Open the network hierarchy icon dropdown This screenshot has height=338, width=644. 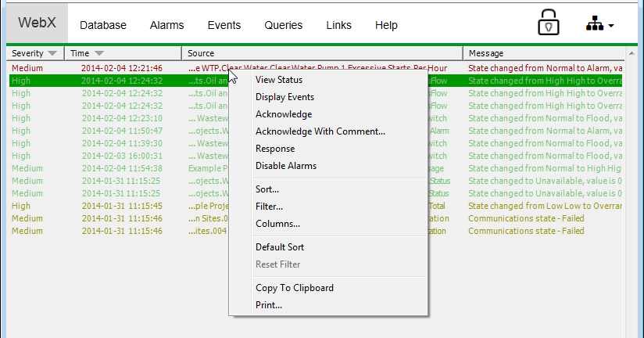click(x=599, y=25)
